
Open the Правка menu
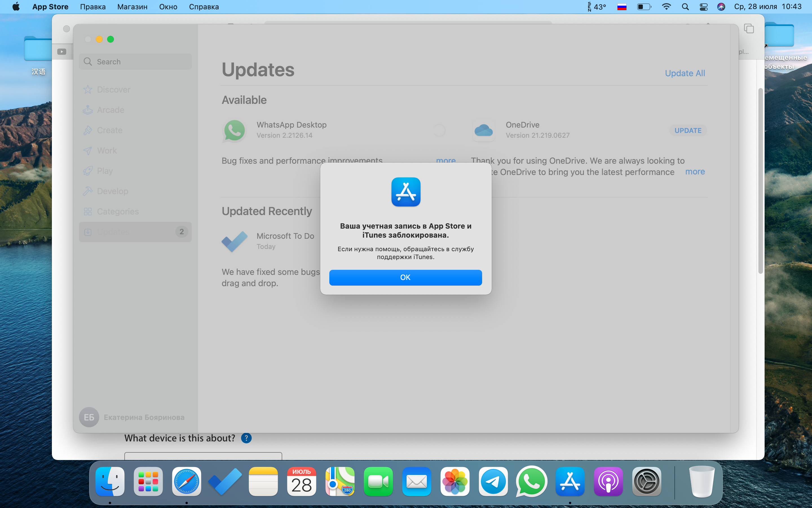pyautogui.click(x=93, y=7)
